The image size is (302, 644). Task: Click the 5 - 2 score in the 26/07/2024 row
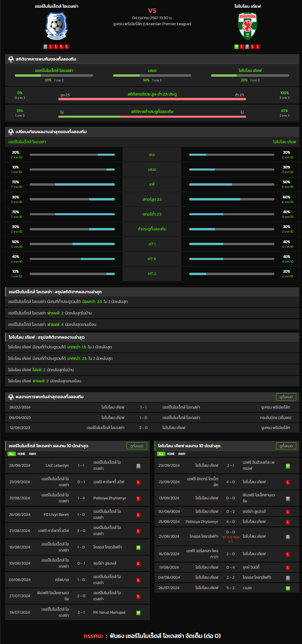(231, 588)
